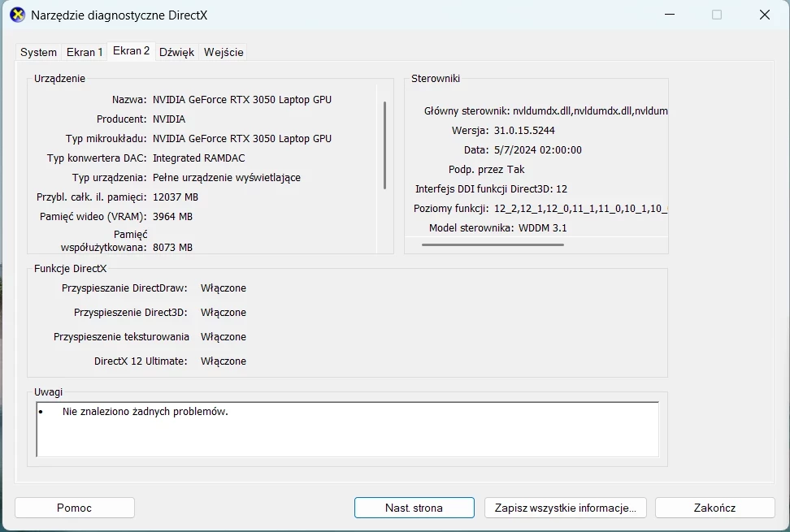Go to next page with Nast. strona

[x=415, y=508]
